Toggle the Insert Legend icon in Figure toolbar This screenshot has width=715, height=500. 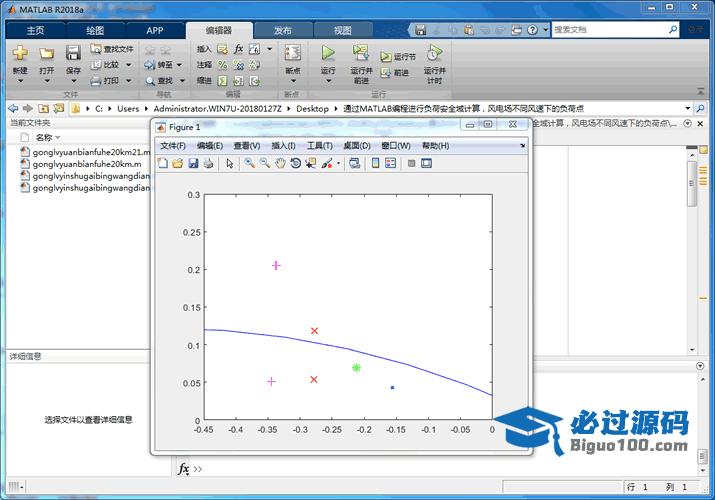coord(391,163)
